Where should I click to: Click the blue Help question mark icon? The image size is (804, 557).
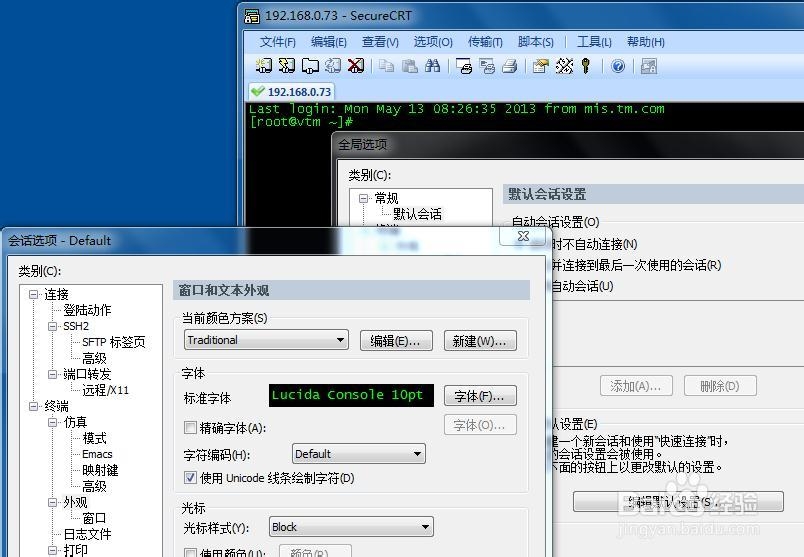point(618,66)
